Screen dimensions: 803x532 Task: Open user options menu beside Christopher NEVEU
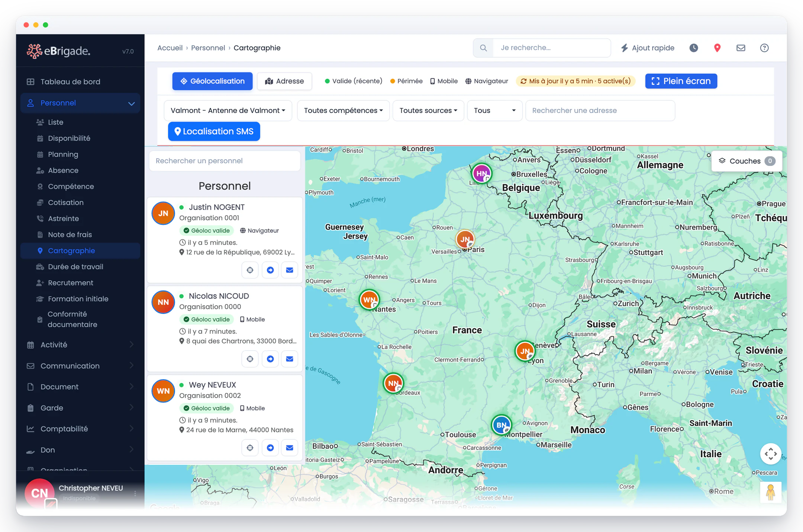pos(135,493)
